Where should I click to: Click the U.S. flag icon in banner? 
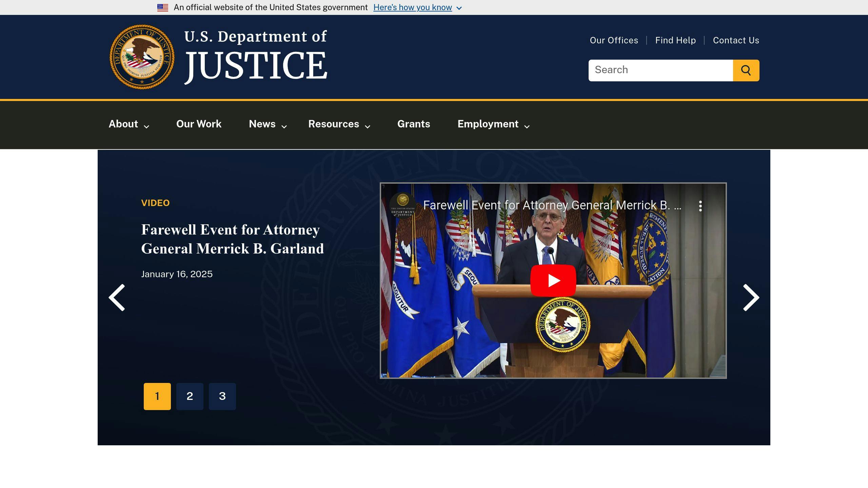click(x=163, y=7)
